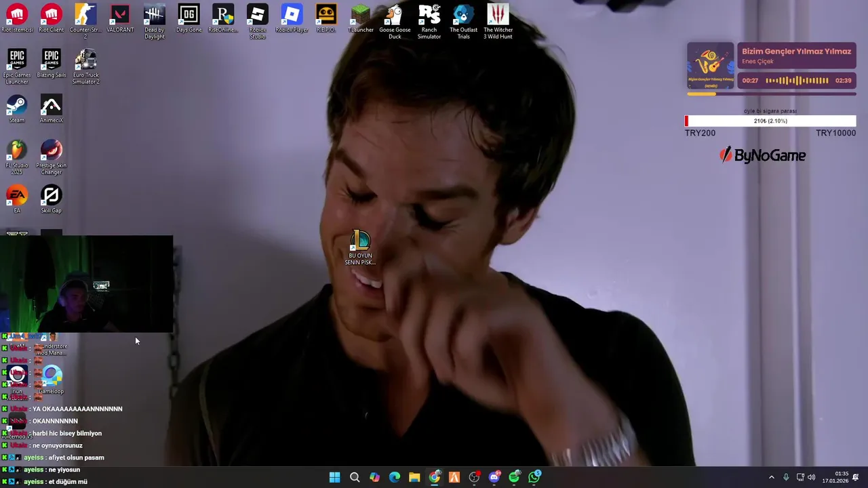
Task: Open the Days Gone desktop icon
Action: pos(189,18)
